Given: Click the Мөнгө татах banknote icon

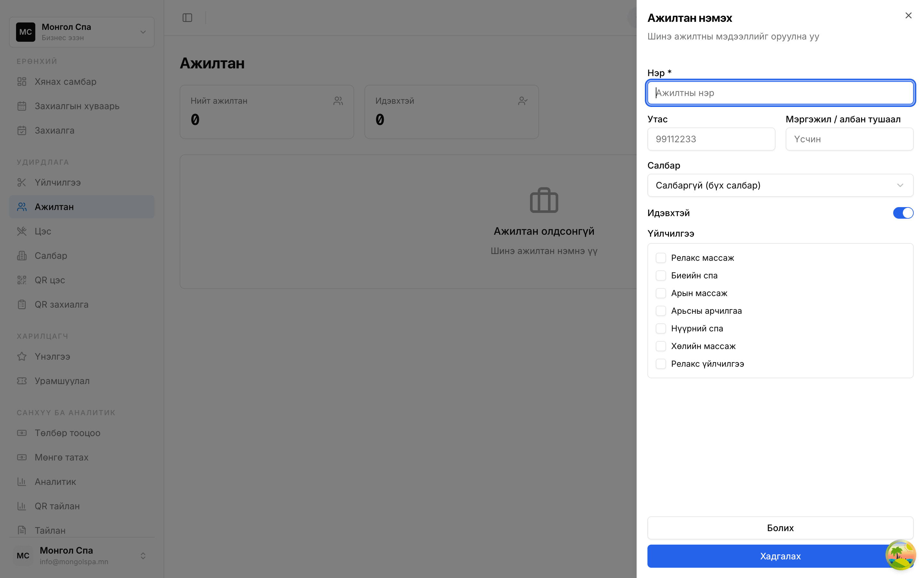Looking at the screenshot, I should [x=22, y=457].
